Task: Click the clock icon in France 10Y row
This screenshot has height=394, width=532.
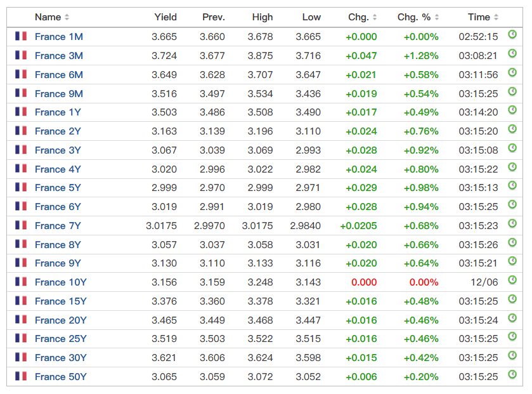Action: [512, 280]
